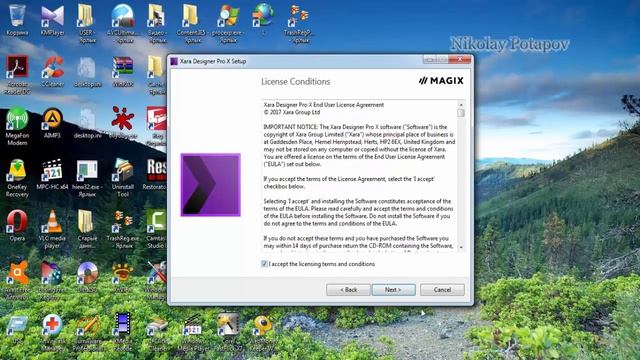The height and width of the screenshot is (360, 640).
Task: Click the MAGIX logo in the setup dialog
Action: click(441, 81)
